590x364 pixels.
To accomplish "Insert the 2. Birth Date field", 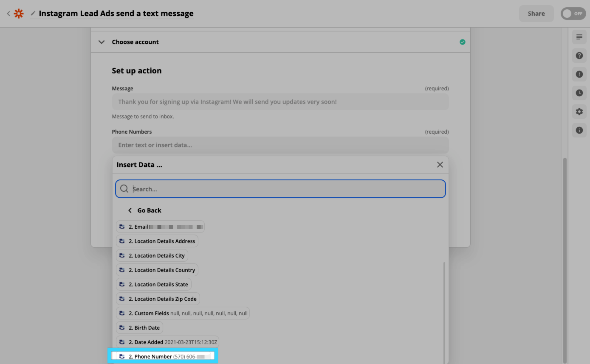I will [140, 328].
